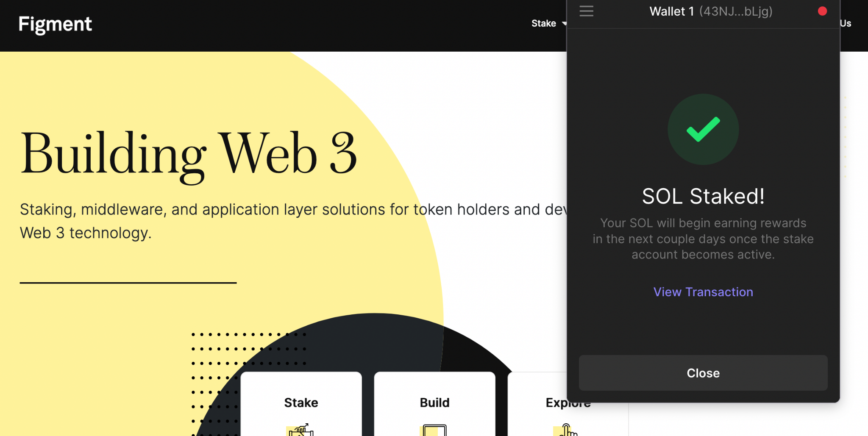Click the 'Staking, middleware, and application layer' subtitle

(293, 221)
